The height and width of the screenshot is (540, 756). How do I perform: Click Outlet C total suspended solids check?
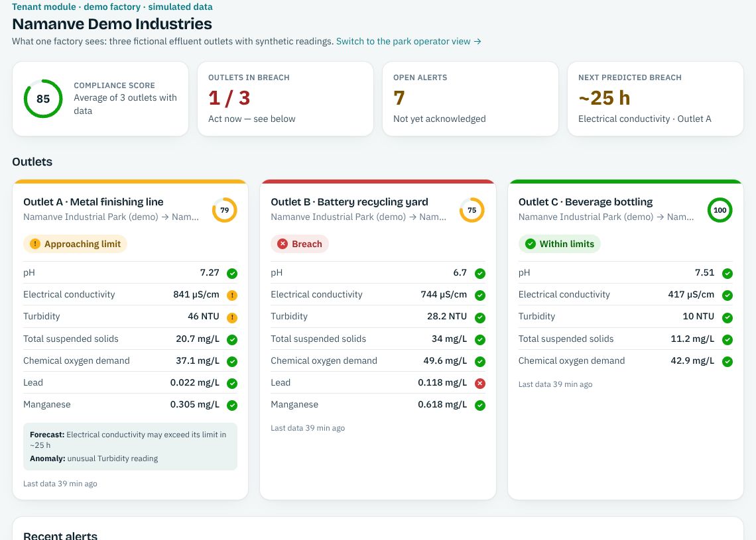(x=727, y=340)
